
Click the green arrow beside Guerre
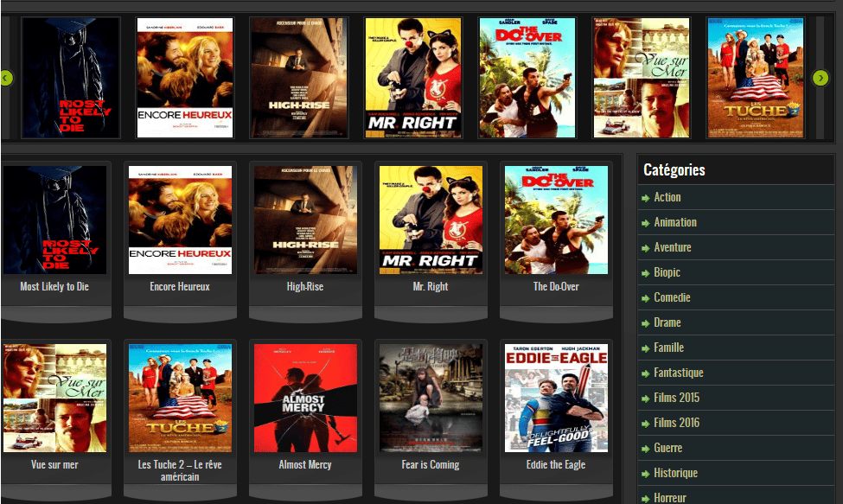[x=646, y=449]
